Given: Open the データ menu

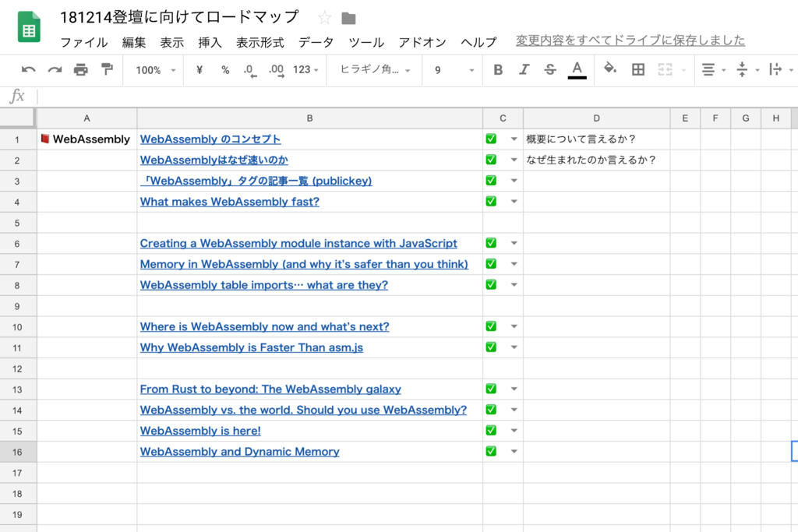Looking at the screenshot, I should (316, 42).
